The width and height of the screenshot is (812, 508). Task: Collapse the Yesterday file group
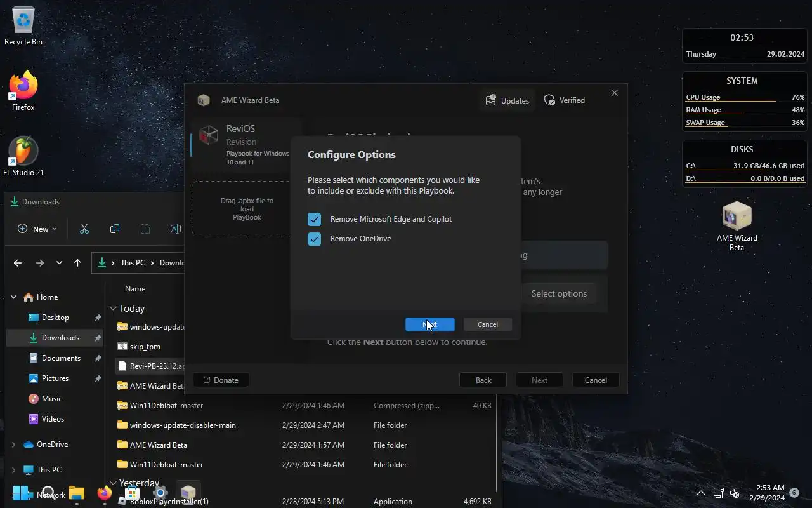tap(113, 483)
